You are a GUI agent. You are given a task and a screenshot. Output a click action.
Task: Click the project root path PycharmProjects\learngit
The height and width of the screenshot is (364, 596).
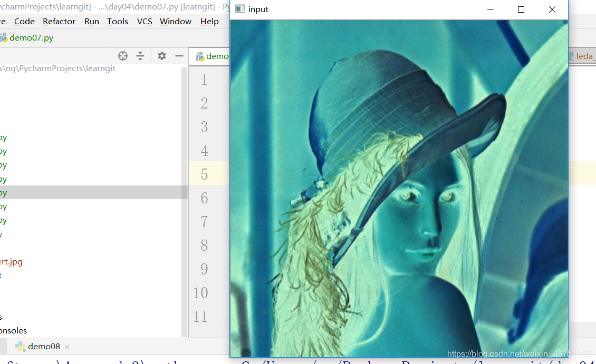point(57,68)
